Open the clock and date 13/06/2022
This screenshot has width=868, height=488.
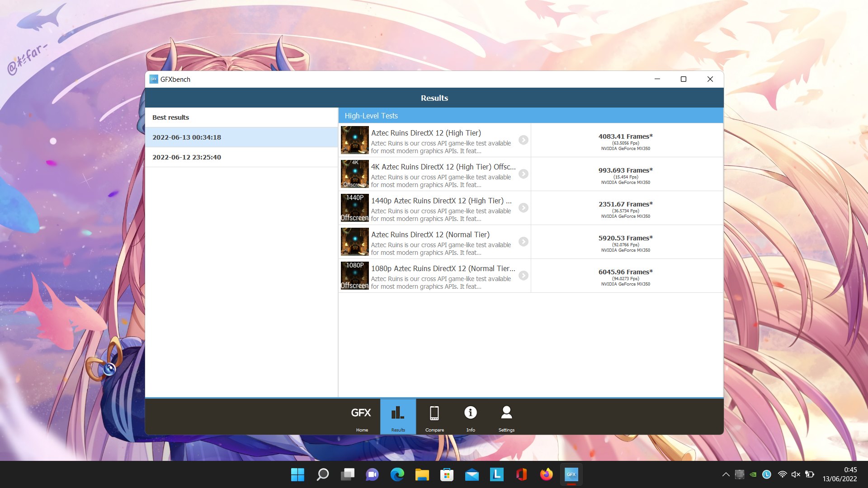tap(840, 474)
